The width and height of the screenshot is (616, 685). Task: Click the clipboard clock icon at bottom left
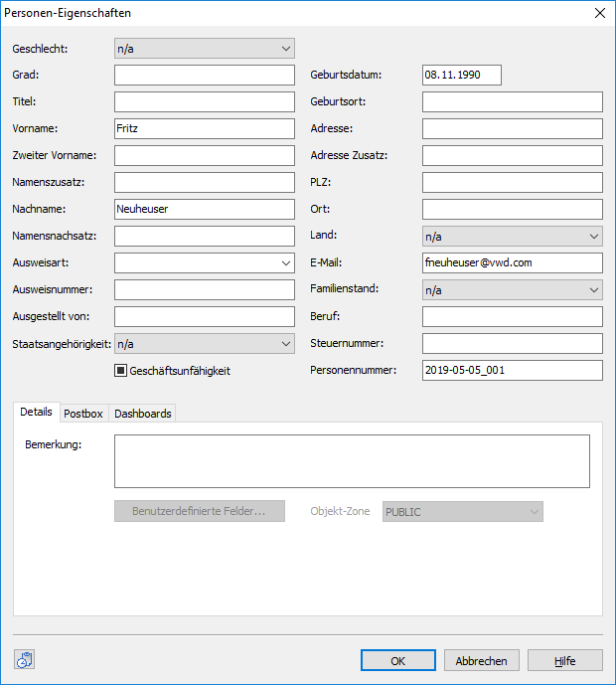[x=25, y=660]
